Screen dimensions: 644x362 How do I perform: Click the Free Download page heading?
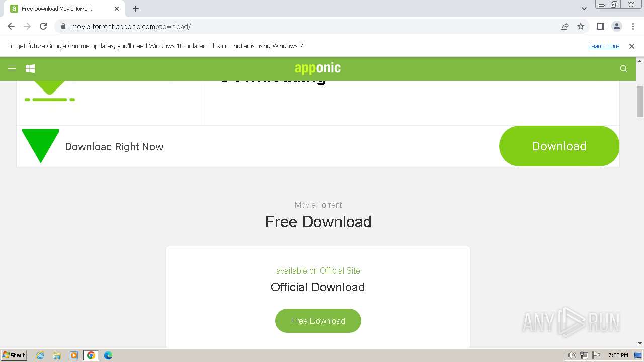pyautogui.click(x=318, y=222)
